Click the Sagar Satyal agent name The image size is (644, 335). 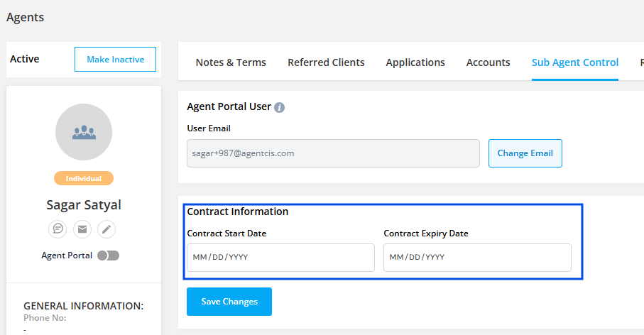tap(84, 205)
